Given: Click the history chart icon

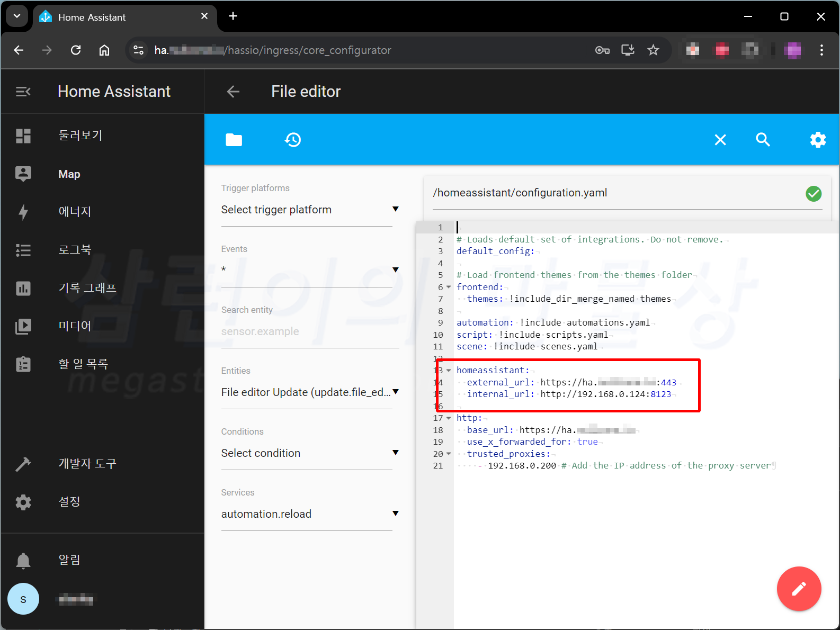Looking at the screenshot, I should pyautogui.click(x=23, y=288).
